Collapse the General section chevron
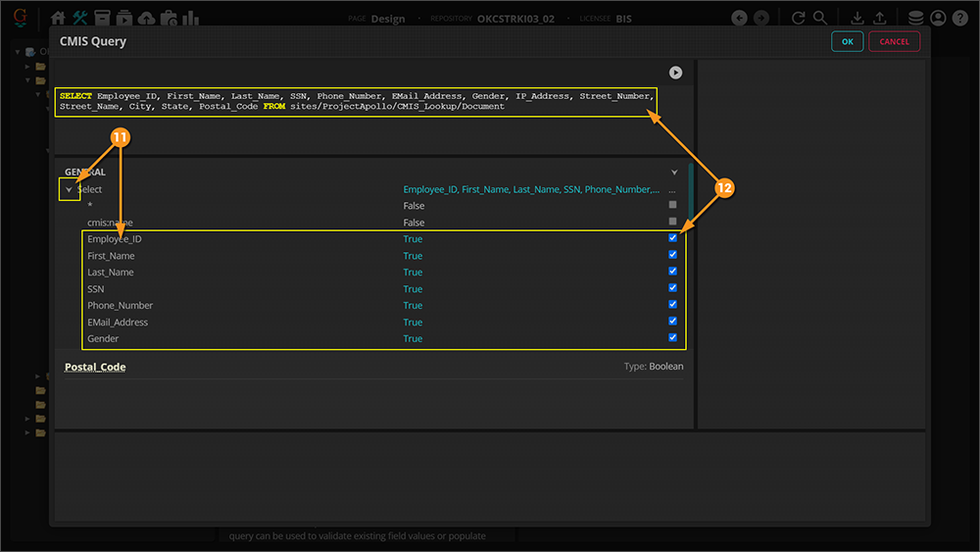The height and width of the screenshot is (552, 980). [674, 173]
